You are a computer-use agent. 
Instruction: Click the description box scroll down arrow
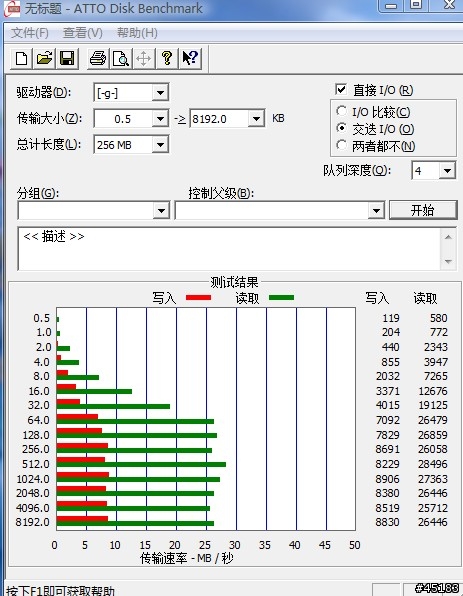coord(448,262)
